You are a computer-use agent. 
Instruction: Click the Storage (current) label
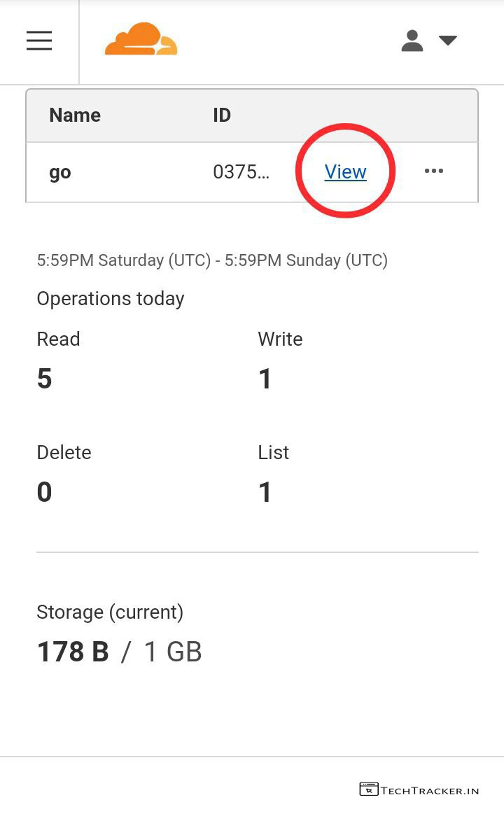click(110, 612)
